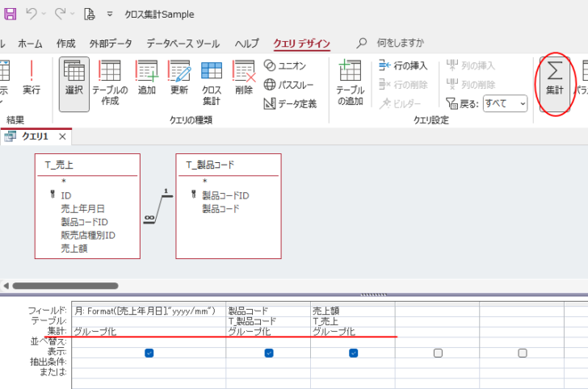The height and width of the screenshot is (389, 588).
Task: Open グループ化 dropdown for the 月 column
Action: coord(149,332)
